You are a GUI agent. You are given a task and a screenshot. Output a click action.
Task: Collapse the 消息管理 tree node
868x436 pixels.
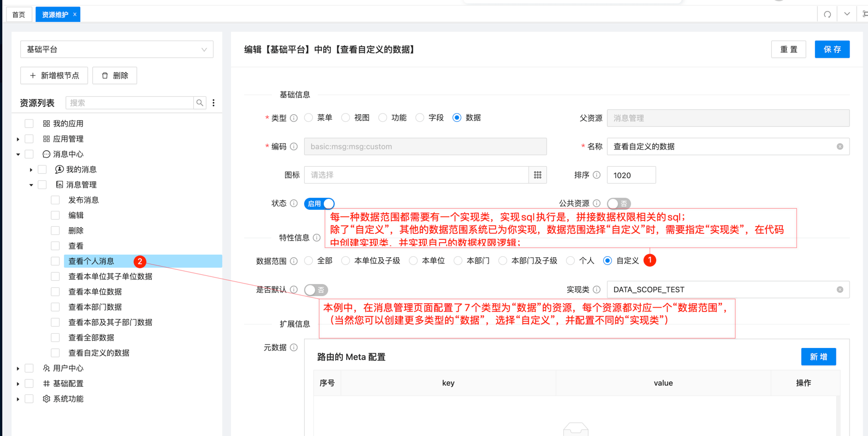(31, 185)
